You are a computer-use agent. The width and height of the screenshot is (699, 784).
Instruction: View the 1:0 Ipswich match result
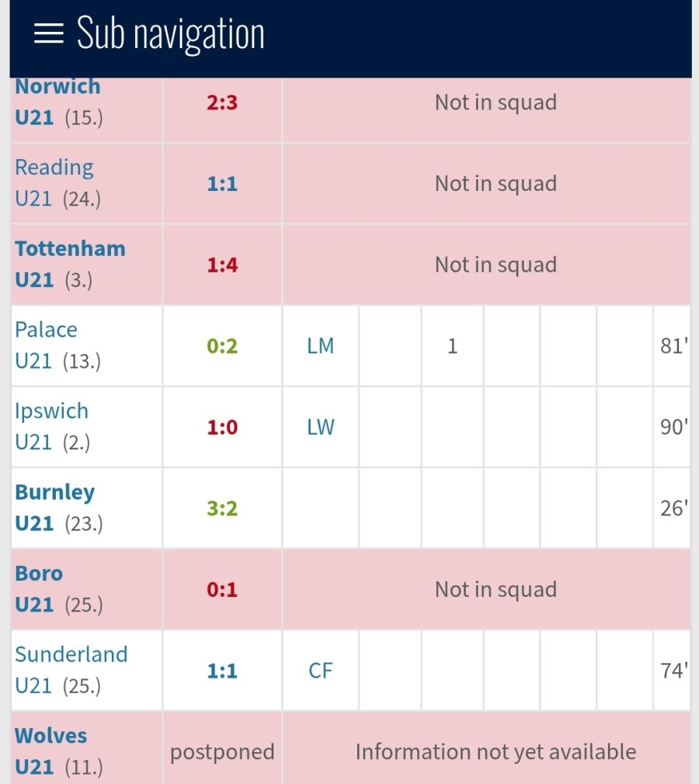[x=222, y=428]
